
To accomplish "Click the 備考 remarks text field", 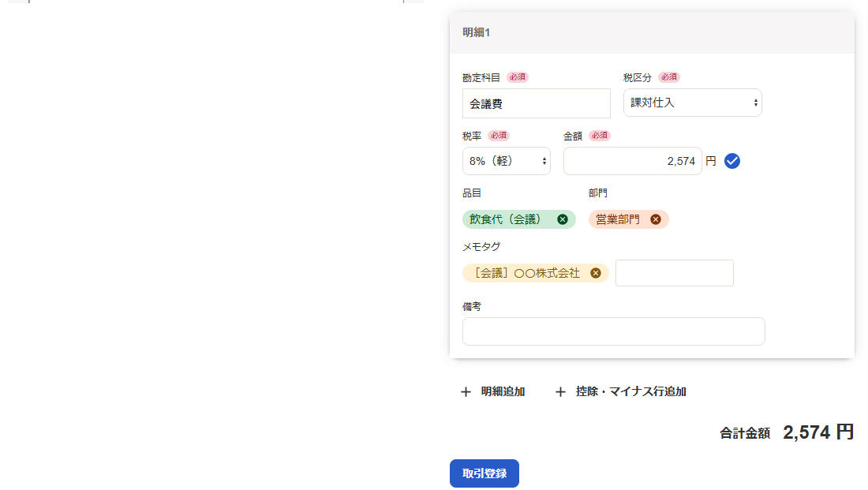I will [x=613, y=331].
